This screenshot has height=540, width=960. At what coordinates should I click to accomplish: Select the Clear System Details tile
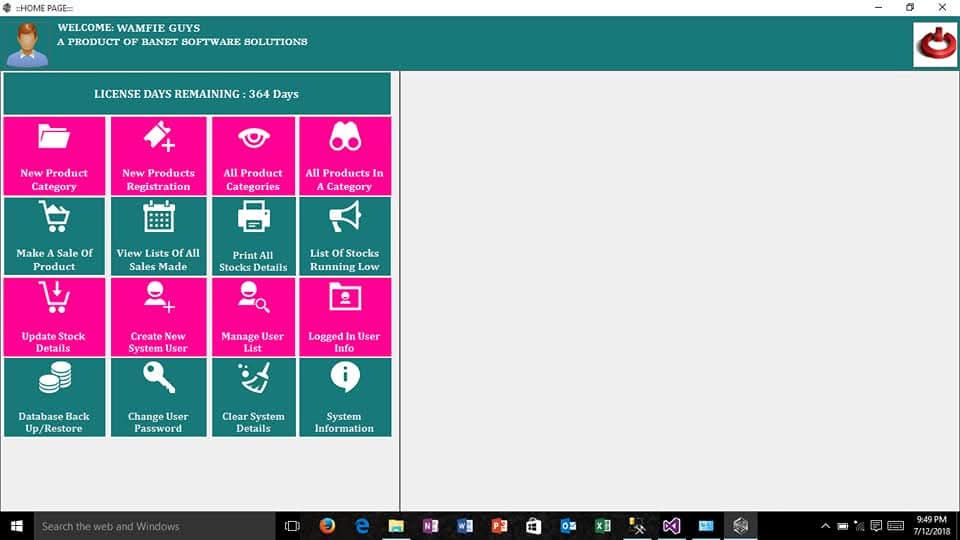253,397
